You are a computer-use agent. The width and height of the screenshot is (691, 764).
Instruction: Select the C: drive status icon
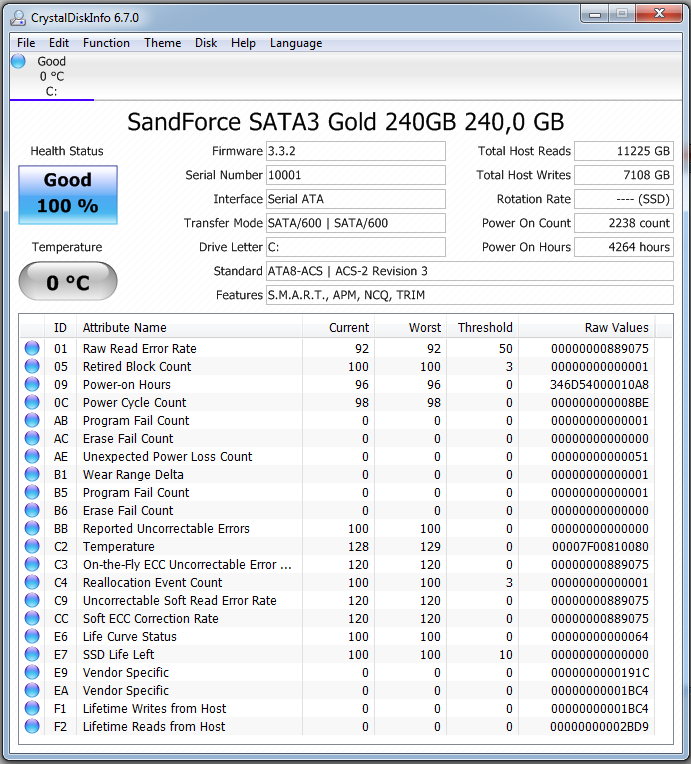tap(19, 61)
